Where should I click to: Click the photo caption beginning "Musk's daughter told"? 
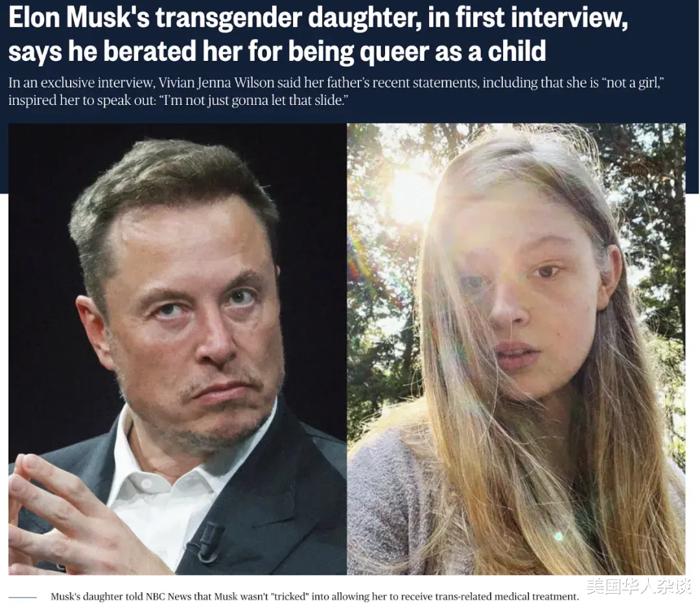tap(315, 597)
